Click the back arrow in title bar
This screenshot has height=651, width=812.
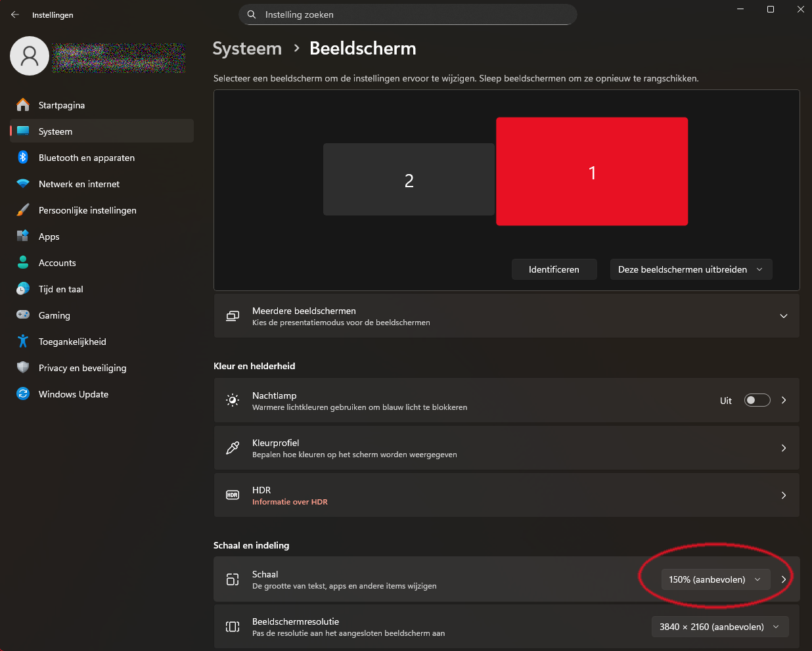(15, 14)
